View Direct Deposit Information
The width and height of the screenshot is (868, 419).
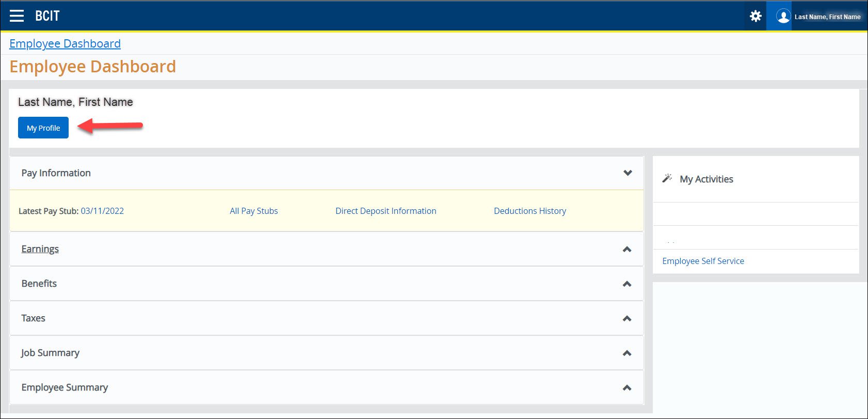386,211
